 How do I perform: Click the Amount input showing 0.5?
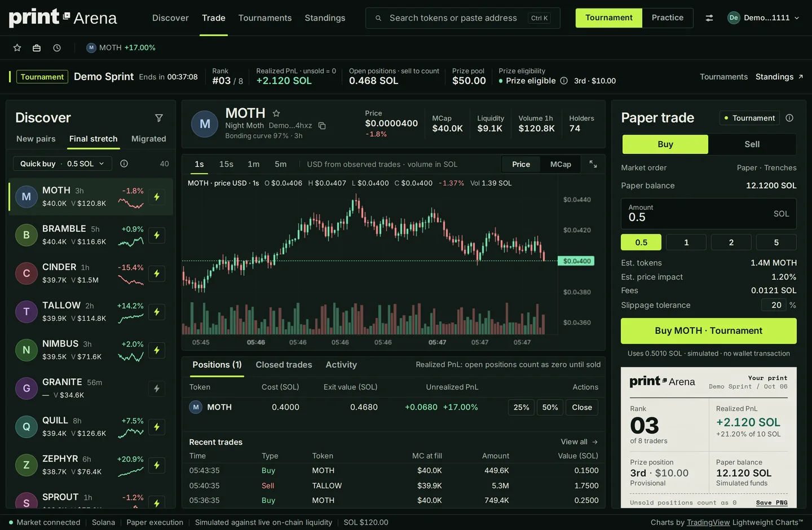coord(709,214)
